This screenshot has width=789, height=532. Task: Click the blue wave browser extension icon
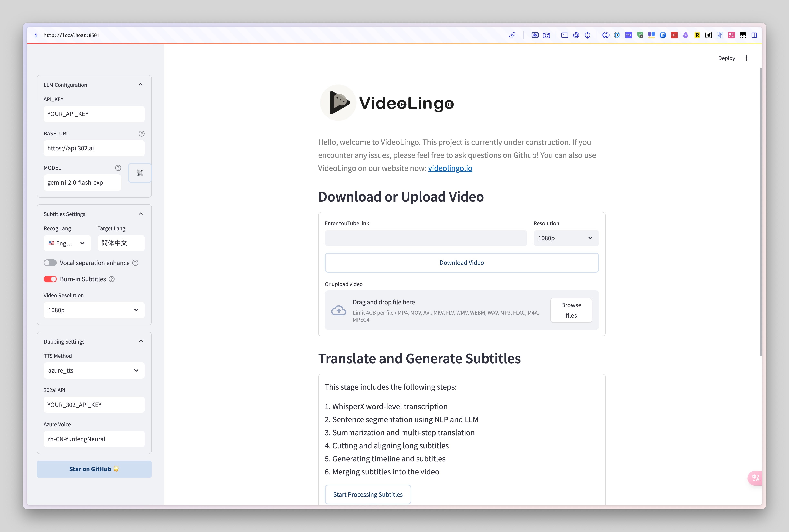tap(663, 35)
